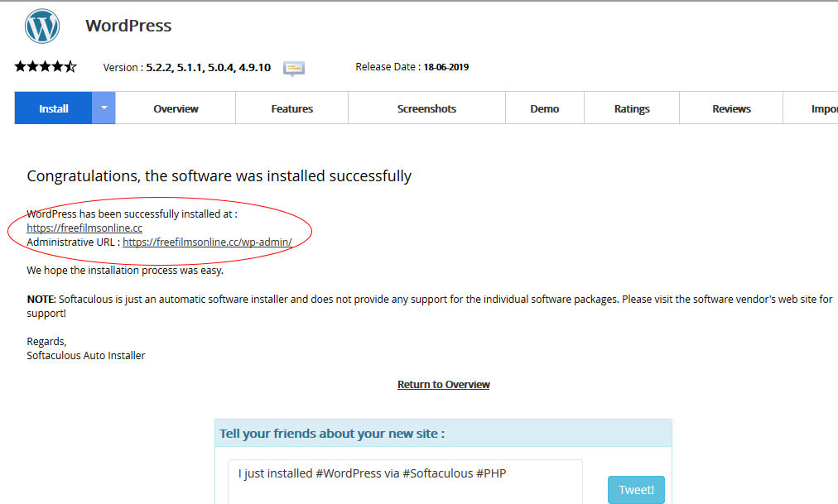Click the 'Softaculous Auto Installer' signature text
This screenshot has height=504, width=838.
click(86, 356)
